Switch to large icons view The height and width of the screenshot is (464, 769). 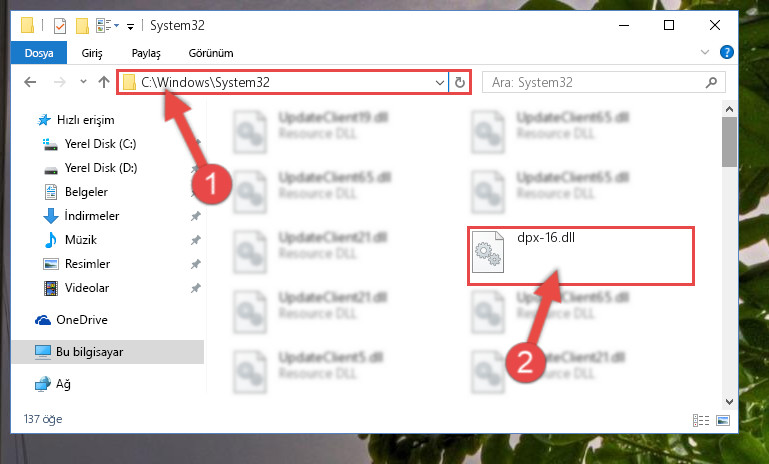point(723,420)
